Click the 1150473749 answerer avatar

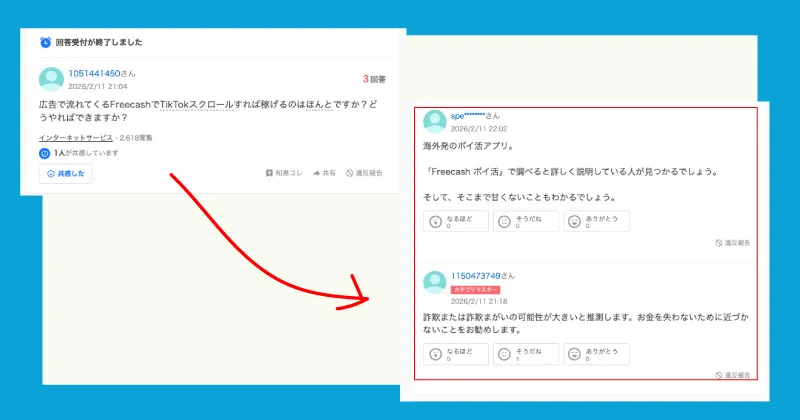pyautogui.click(x=435, y=282)
